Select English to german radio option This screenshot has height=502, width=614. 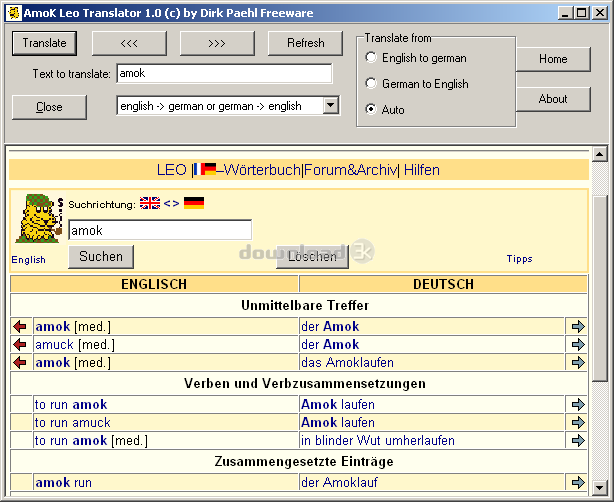371,58
